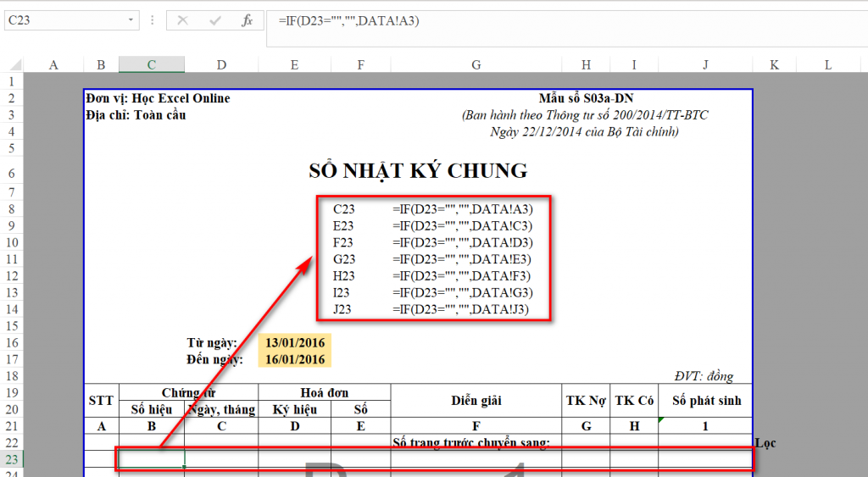The height and width of the screenshot is (477, 868).
Task: Click 'Địa chỉ: Toàn cầu' cell
Action: (x=136, y=115)
